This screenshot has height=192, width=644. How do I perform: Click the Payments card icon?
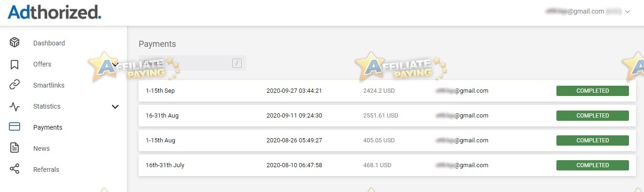(x=15, y=127)
